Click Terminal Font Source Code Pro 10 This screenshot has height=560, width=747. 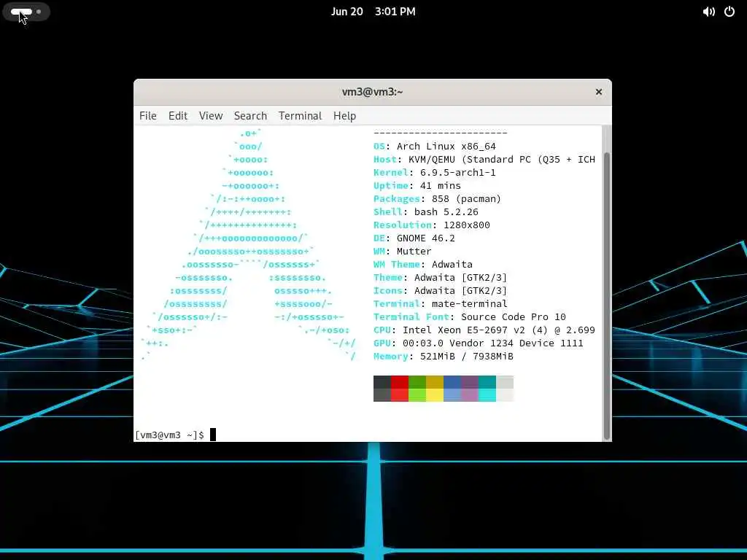[469, 316]
